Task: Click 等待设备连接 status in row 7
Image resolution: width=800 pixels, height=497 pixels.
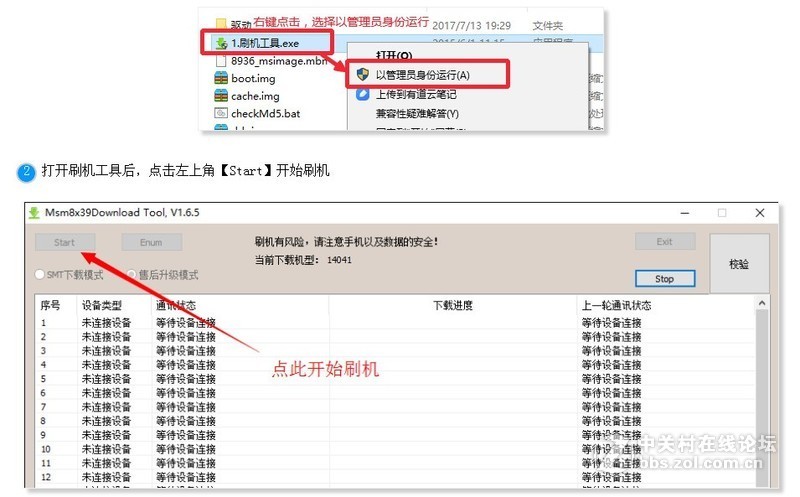Action: [186, 407]
